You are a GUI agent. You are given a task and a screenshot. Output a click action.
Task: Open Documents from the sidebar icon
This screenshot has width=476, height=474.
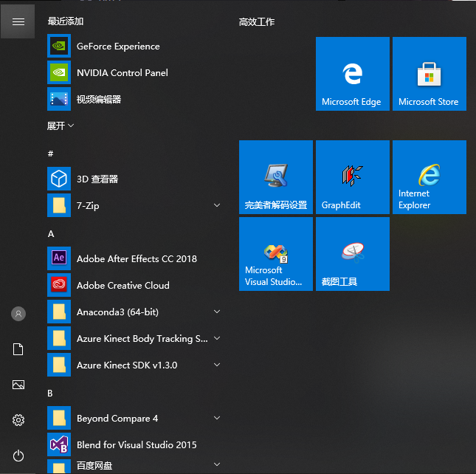tap(18, 349)
